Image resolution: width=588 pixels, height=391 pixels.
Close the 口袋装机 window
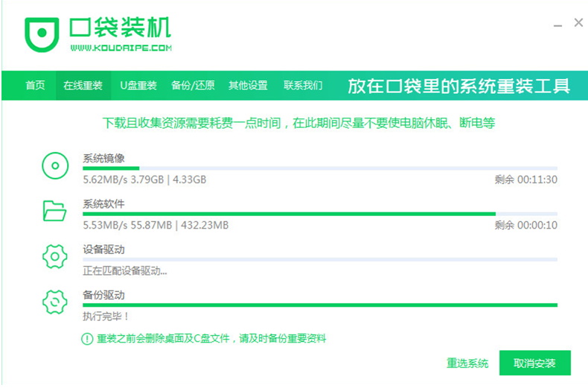click(578, 23)
